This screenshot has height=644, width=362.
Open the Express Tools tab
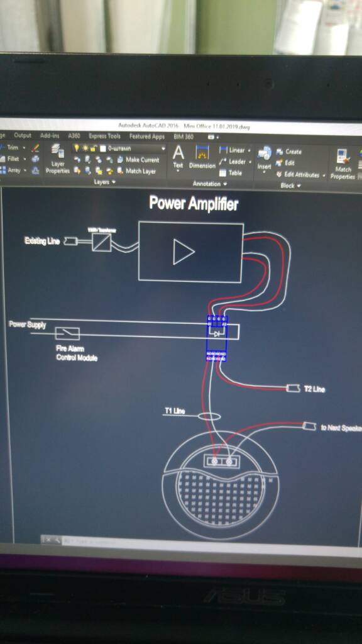click(105, 136)
